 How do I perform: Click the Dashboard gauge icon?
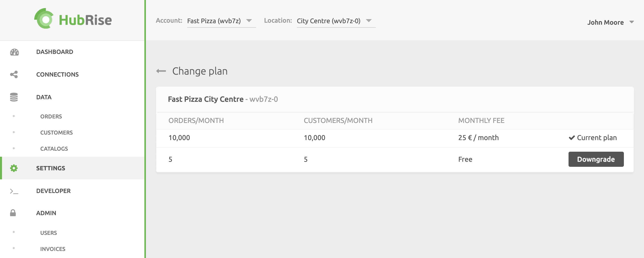pyautogui.click(x=14, y=52)
